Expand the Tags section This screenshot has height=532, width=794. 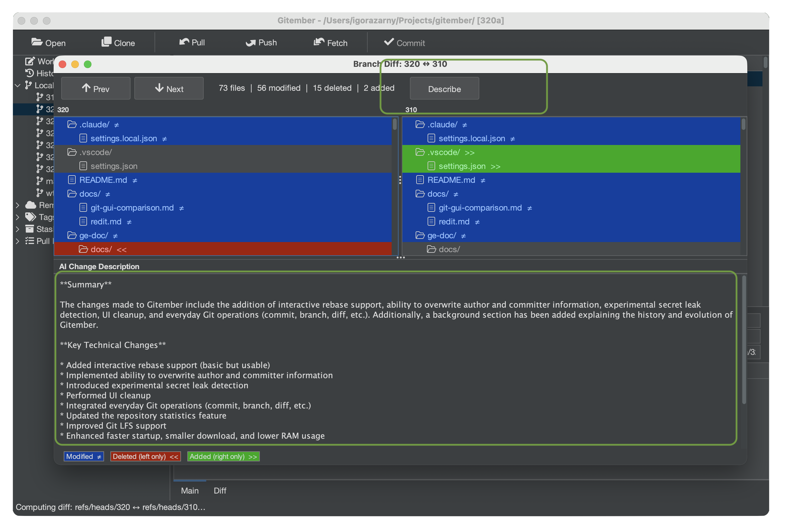[18, 217]
